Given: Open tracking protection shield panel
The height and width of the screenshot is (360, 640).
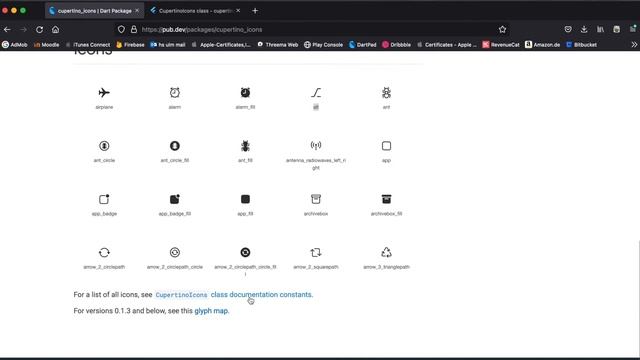Looking at the screenshot, I should click(121, 29).
